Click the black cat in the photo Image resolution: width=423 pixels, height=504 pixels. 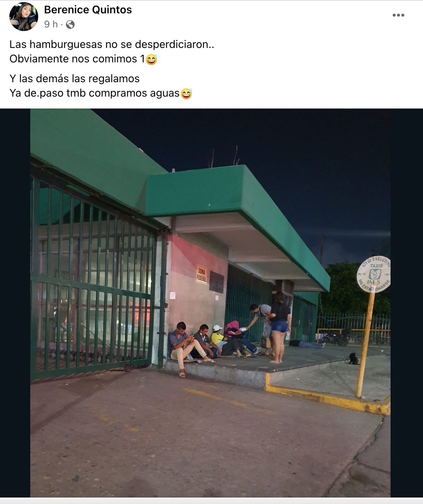353,358
